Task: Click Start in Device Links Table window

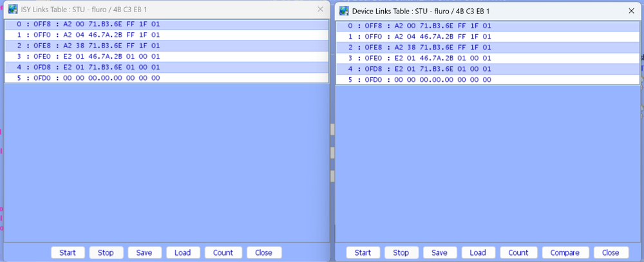Action: click(363, 252)
